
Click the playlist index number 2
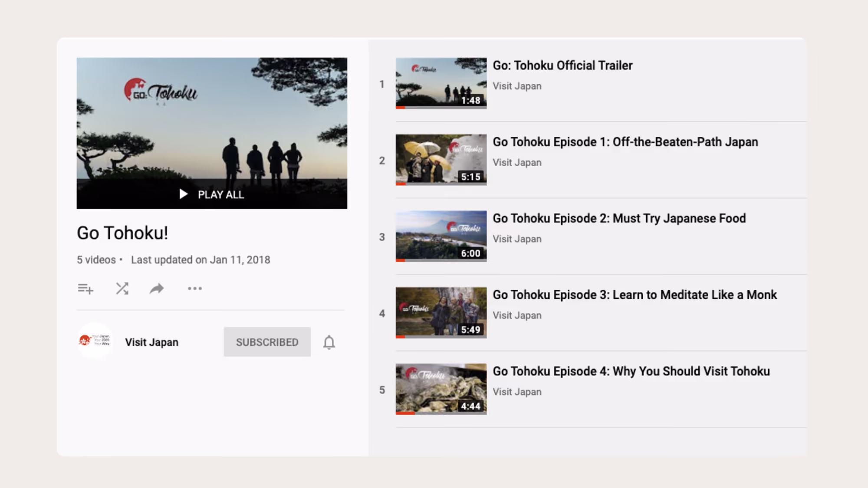382,160
